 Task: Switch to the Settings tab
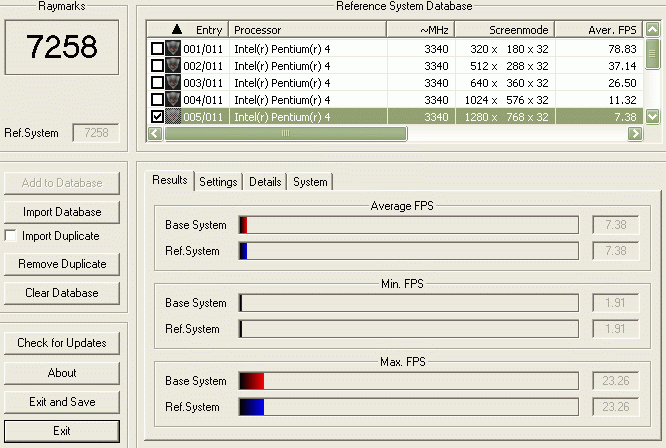[x=218, y=182]
